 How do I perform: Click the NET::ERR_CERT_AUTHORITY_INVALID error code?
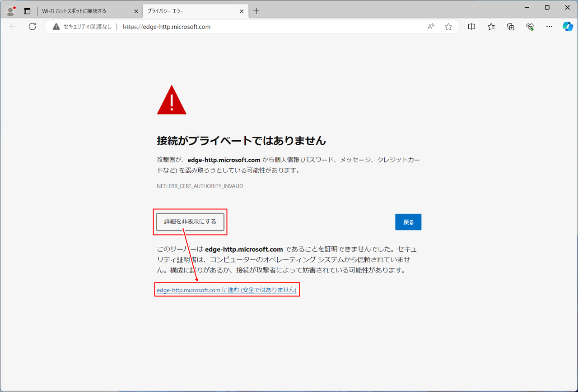(x=200, y=186)
